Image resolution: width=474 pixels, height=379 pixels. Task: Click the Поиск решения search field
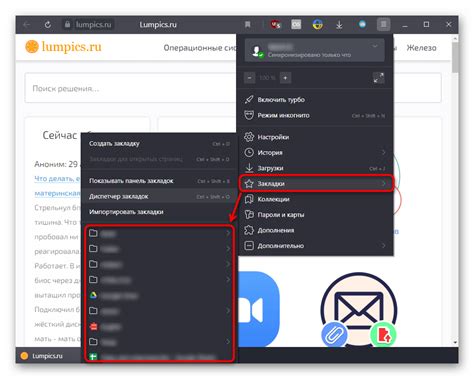131,88
